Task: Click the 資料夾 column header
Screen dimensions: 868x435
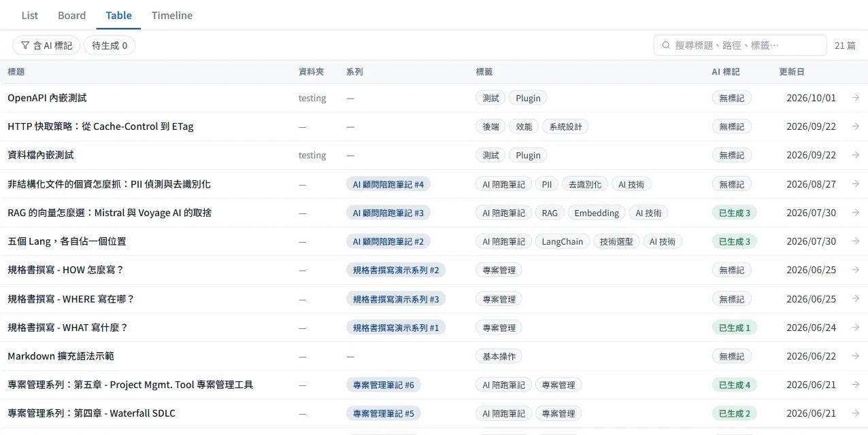Action: (312, 71)
